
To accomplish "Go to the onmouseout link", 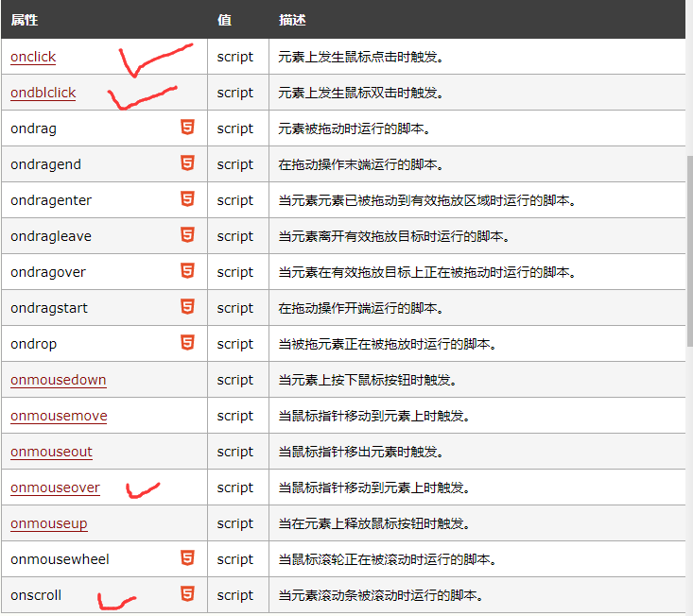I will [x=51, y=452].
